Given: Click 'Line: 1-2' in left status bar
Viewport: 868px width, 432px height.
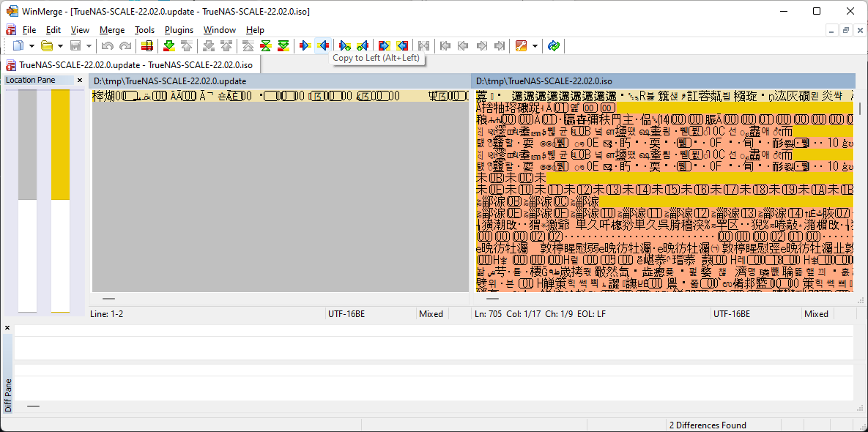Looking at the screenshot, I should (106, 313).
